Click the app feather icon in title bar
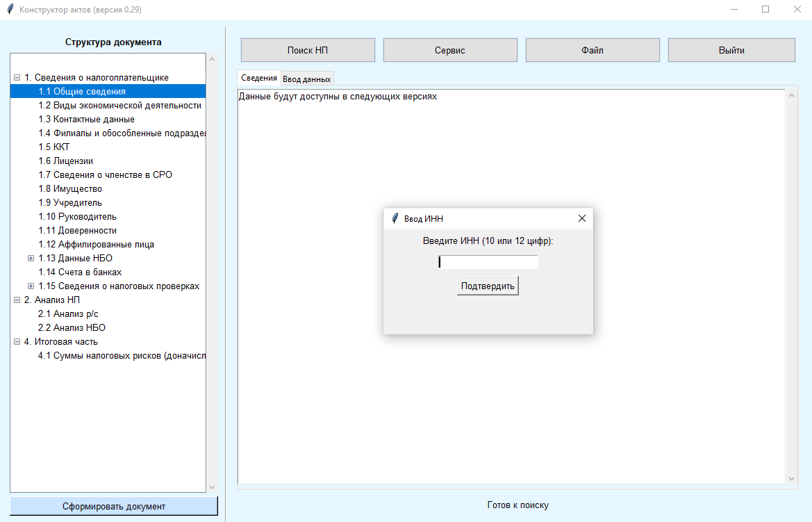The image size is (812, 522). (x=10, y=10)
